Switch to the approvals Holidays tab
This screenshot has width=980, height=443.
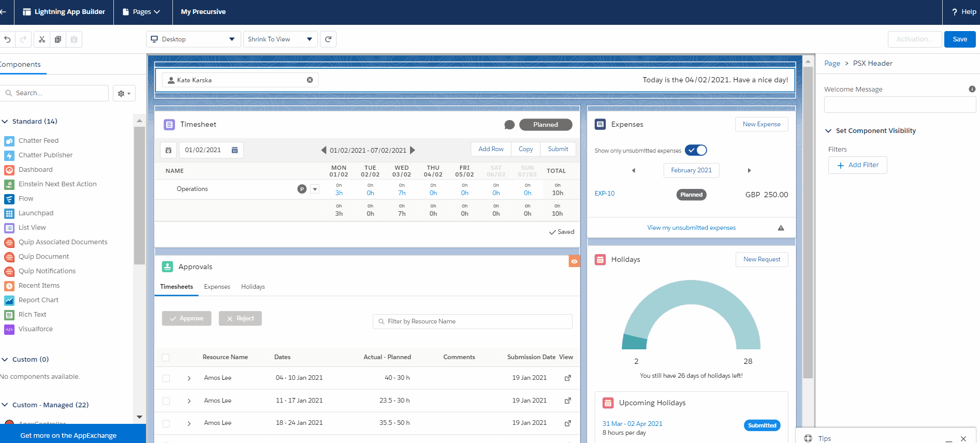pos(253,287)
